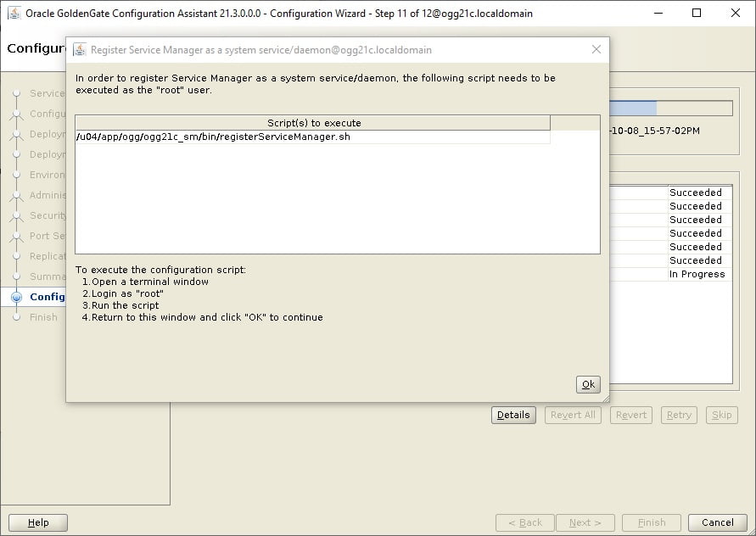Screen dimensions: 756x536
Task: Click the dialog resize grip corner
Action: (x=606, y=399)
